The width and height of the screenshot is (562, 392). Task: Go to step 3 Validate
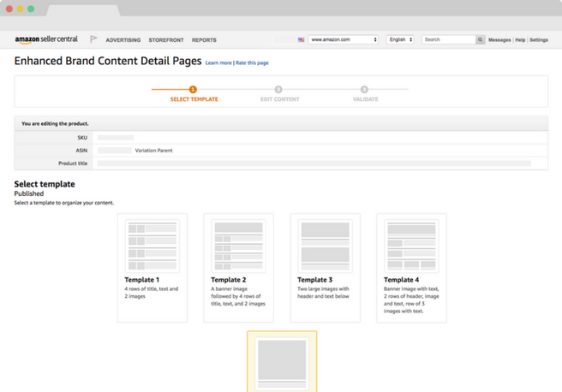(x=364, y=89)
